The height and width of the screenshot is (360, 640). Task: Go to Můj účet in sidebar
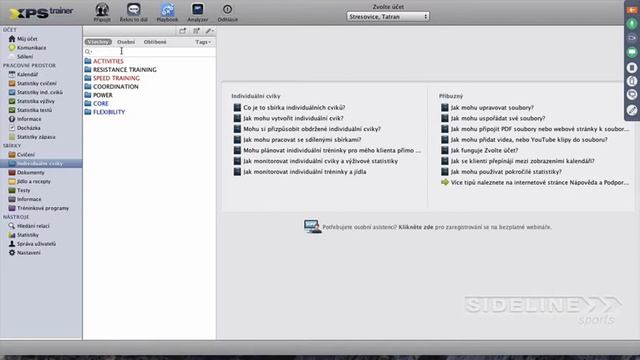click(x=23, y=39)
